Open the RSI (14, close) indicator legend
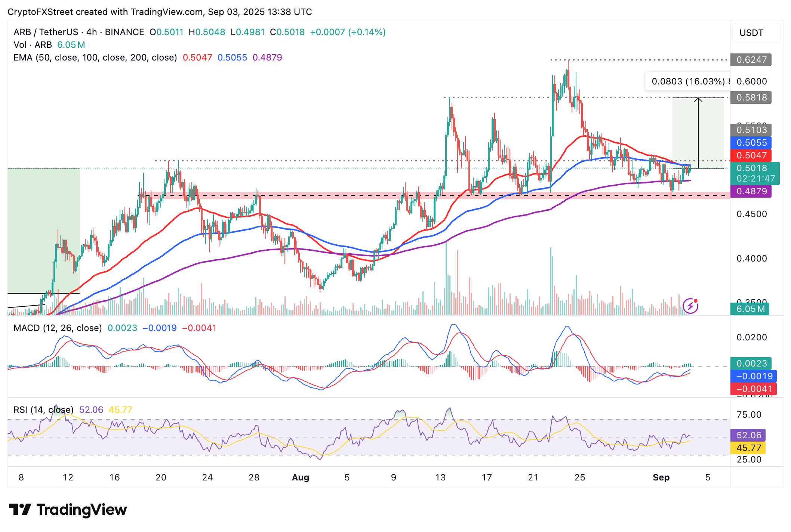The image size is (791, 532). (43, 410)
